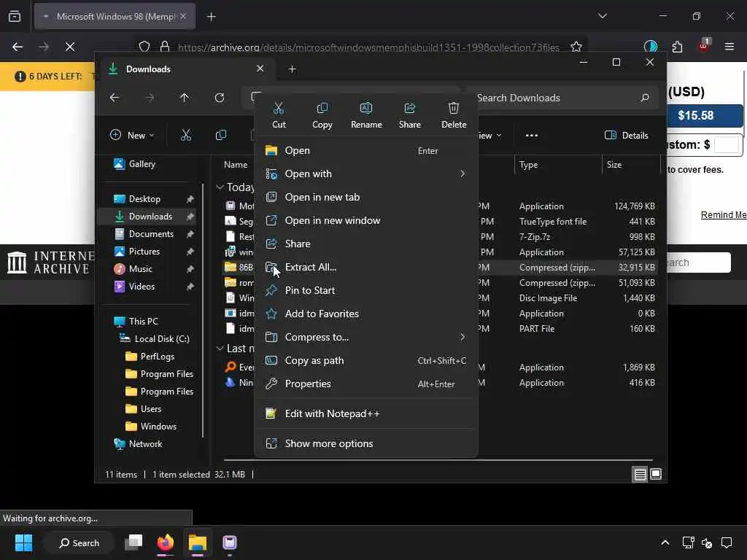Toggle the Details pane button

pos(626,135)
